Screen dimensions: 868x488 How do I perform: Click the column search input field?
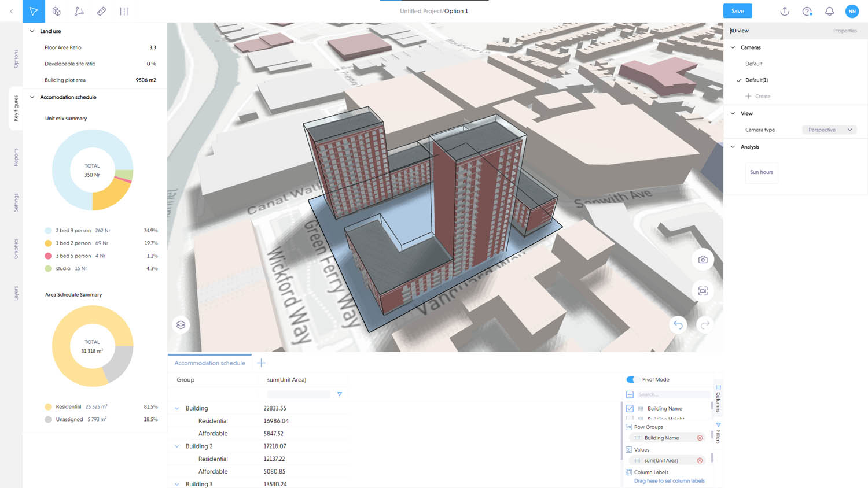pos(673,394)
